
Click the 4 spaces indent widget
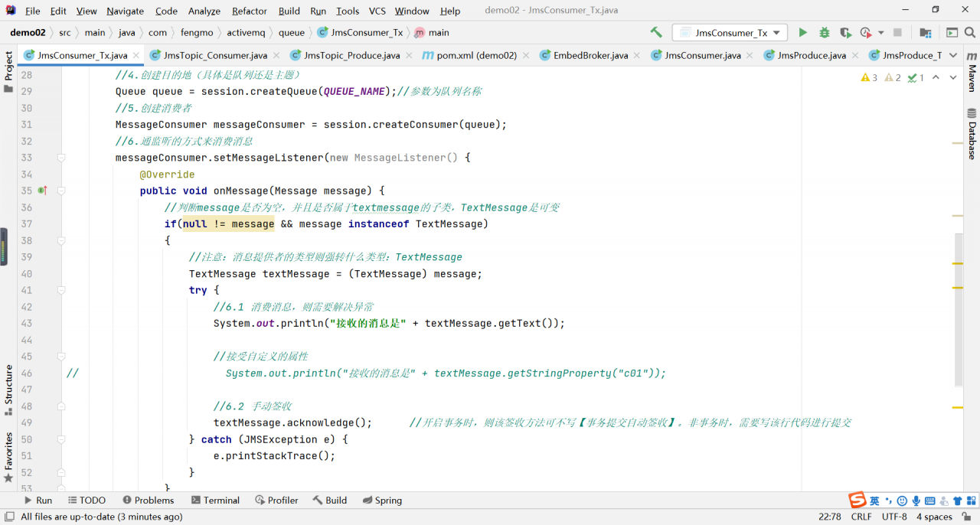934,517
